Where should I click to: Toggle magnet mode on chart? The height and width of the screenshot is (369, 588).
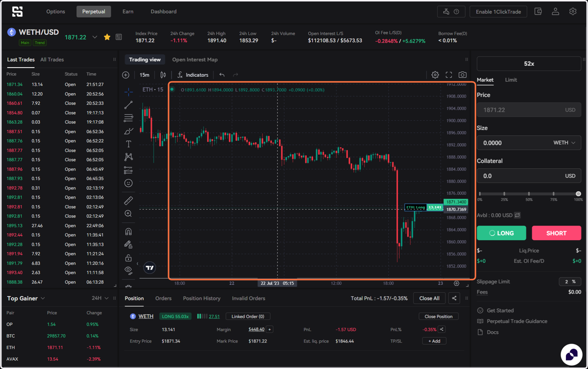[128, 231]
